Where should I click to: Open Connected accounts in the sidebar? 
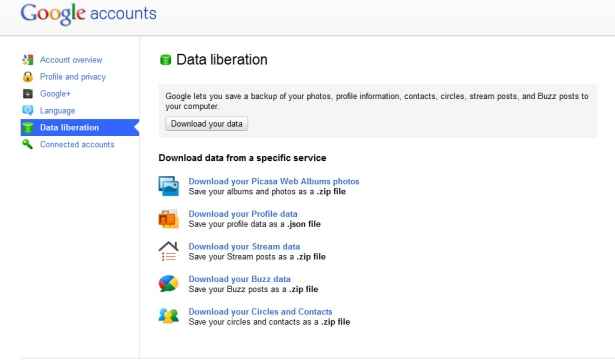(x=77, y=144)
